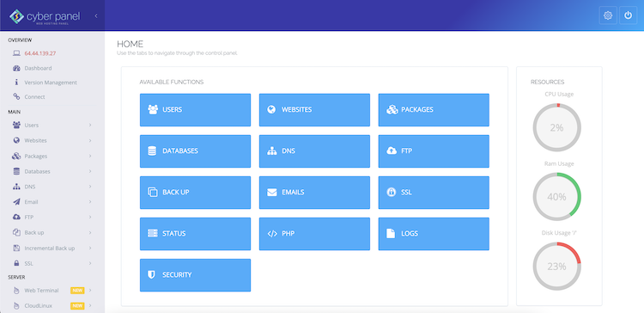Expand the Users submenu chevron
644x313 pixels.
coord(90,125)
